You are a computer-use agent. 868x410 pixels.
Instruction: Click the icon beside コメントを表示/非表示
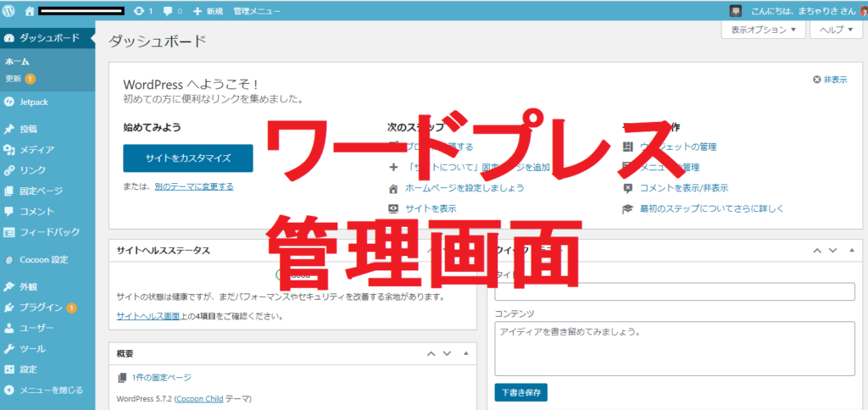click(x=627, y=188)
